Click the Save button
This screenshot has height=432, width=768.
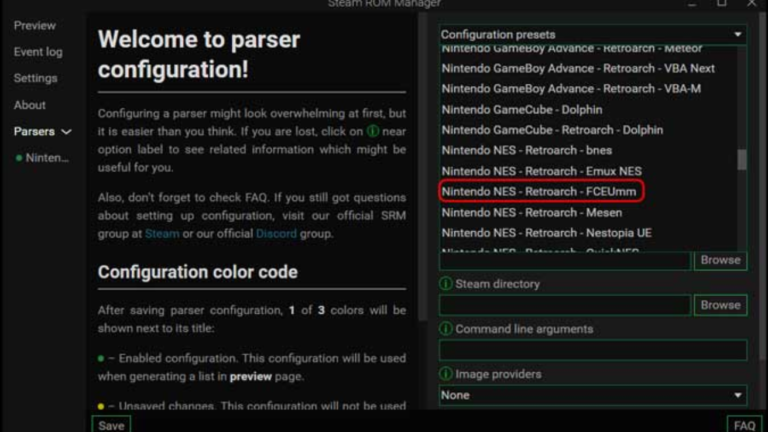(111, 425)
